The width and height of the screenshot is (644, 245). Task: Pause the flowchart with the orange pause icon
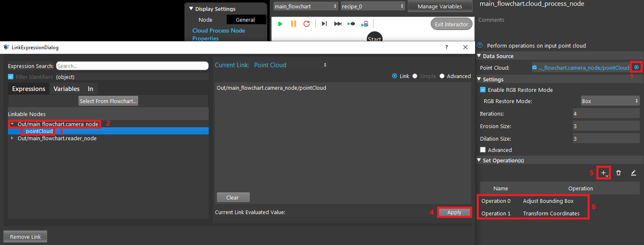[x=294, y=24]
